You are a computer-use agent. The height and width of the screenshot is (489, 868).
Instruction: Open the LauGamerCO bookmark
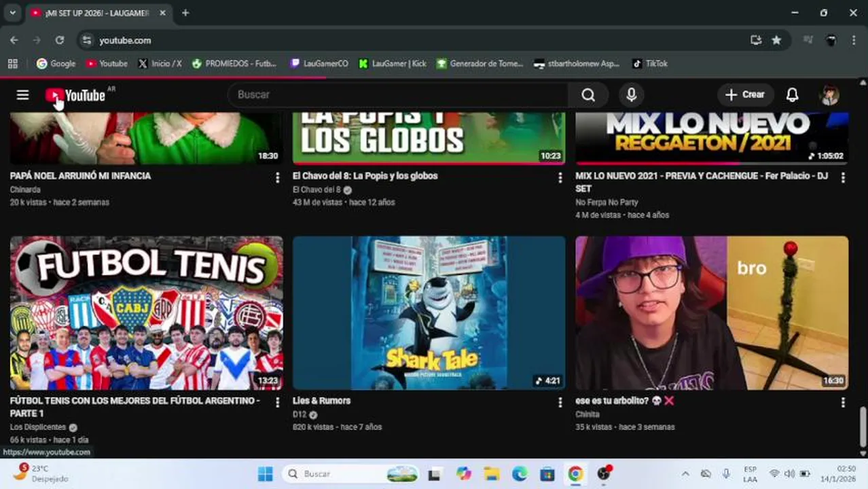click(319, 64)
